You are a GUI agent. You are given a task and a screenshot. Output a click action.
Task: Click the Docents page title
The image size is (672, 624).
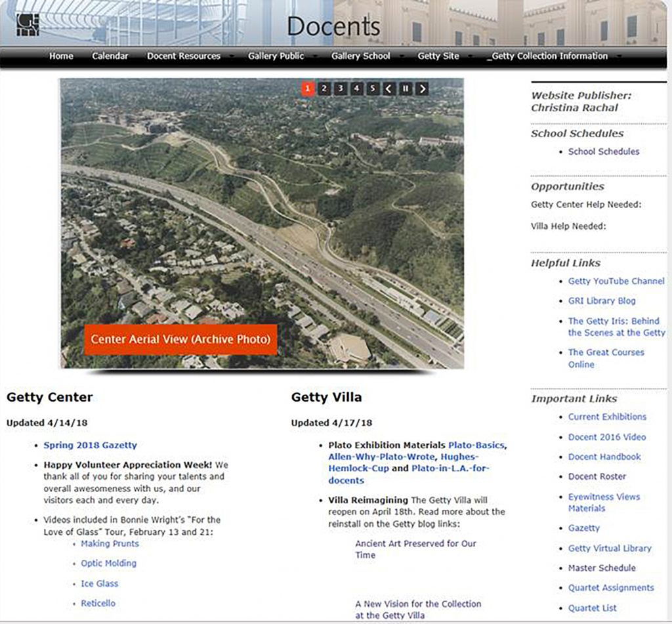(333, 26)
